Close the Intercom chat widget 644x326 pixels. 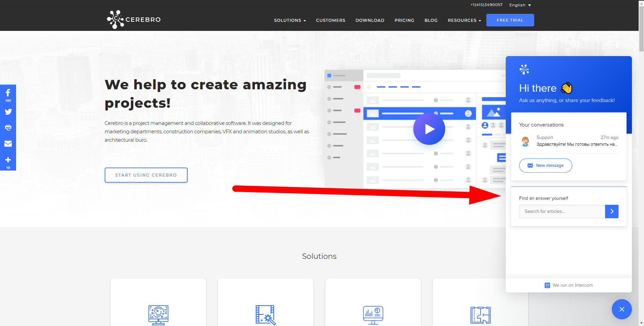point(622,309)
